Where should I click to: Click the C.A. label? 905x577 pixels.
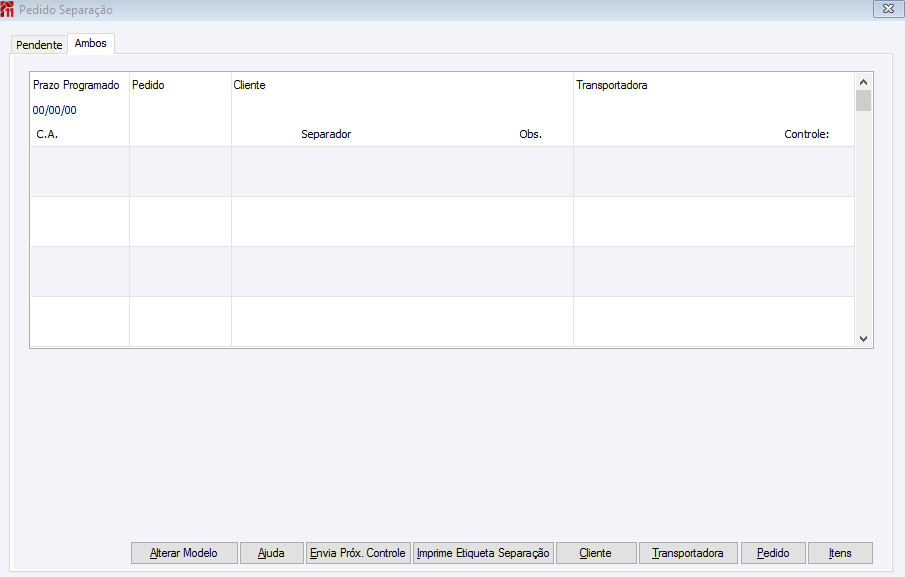[x=47, y=134]
